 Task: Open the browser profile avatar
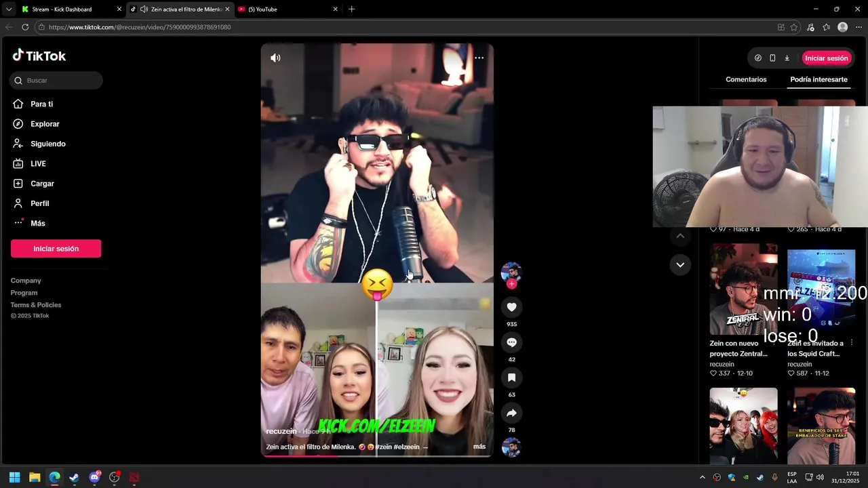pyautogui.click(x=842, y=27)
